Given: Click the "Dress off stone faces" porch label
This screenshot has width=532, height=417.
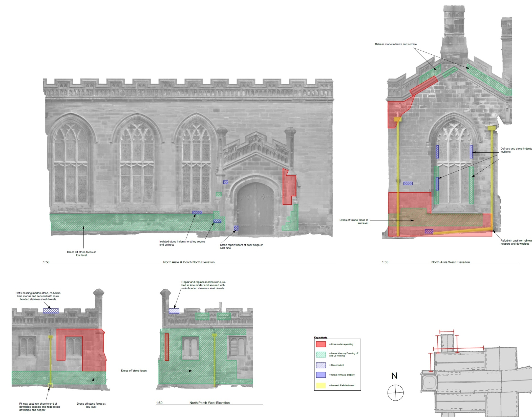Looking at the screenshot, I should 134,371.
